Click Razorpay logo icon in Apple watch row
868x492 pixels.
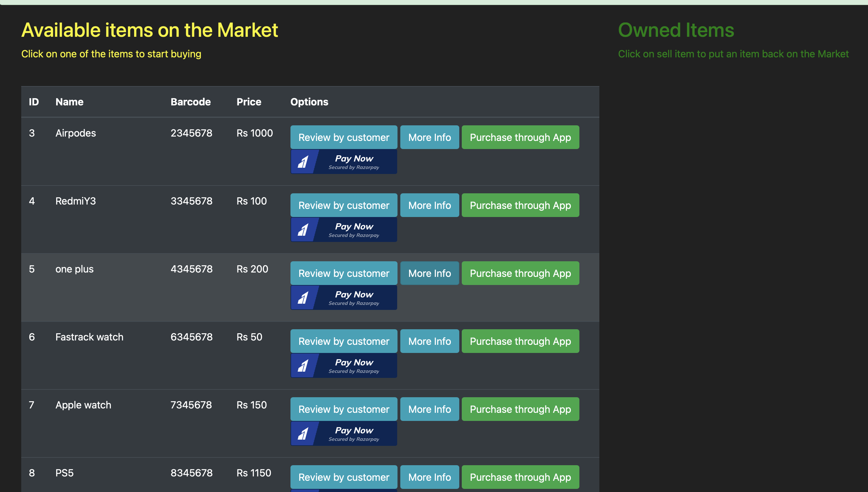(x=303, y=434)
